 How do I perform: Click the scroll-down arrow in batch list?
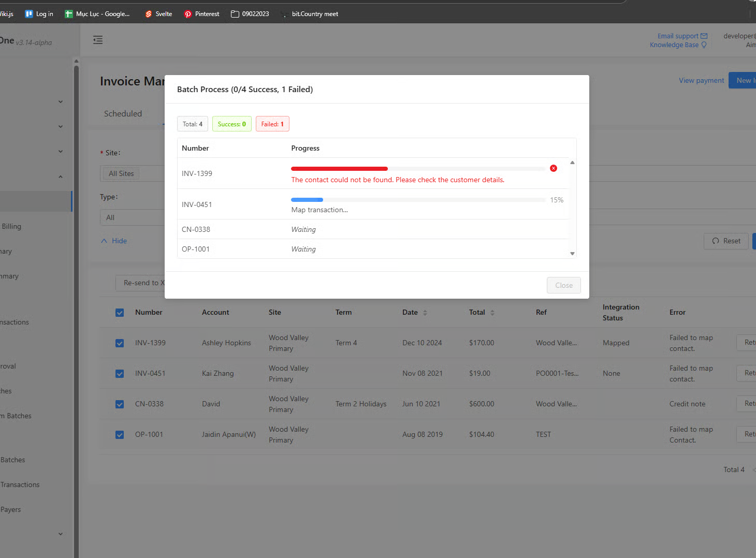pos(572,254)
